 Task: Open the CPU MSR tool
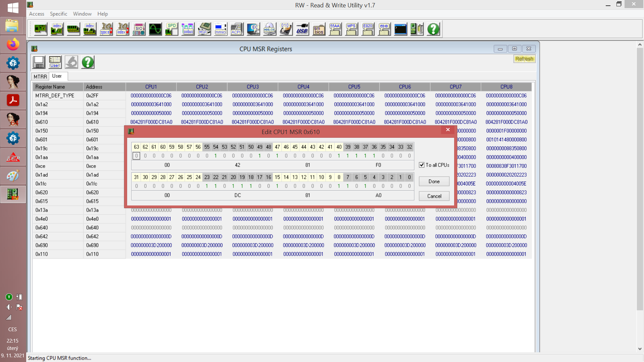(x=204, y=29)
